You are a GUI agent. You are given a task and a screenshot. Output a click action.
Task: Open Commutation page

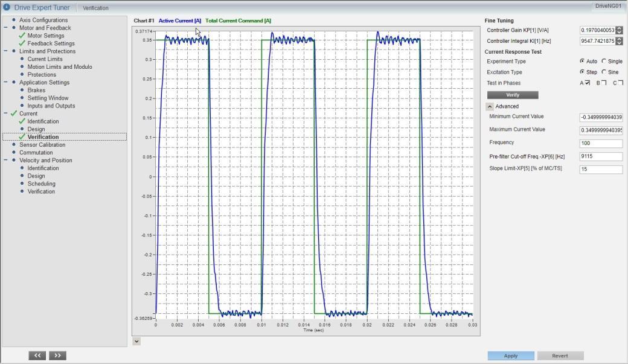(x=36, y=153)
